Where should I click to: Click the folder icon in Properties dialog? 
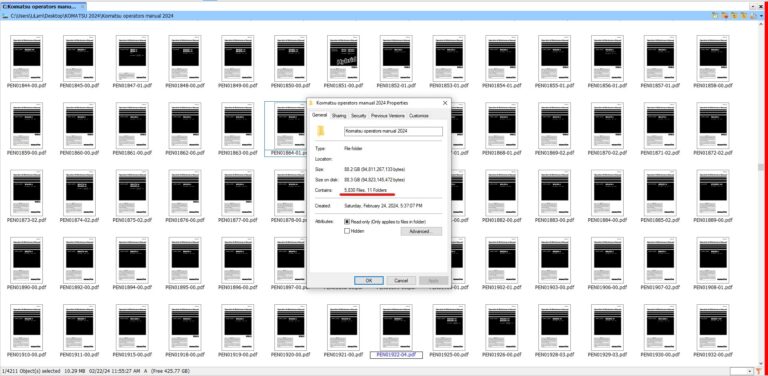[x=320, y=131]
